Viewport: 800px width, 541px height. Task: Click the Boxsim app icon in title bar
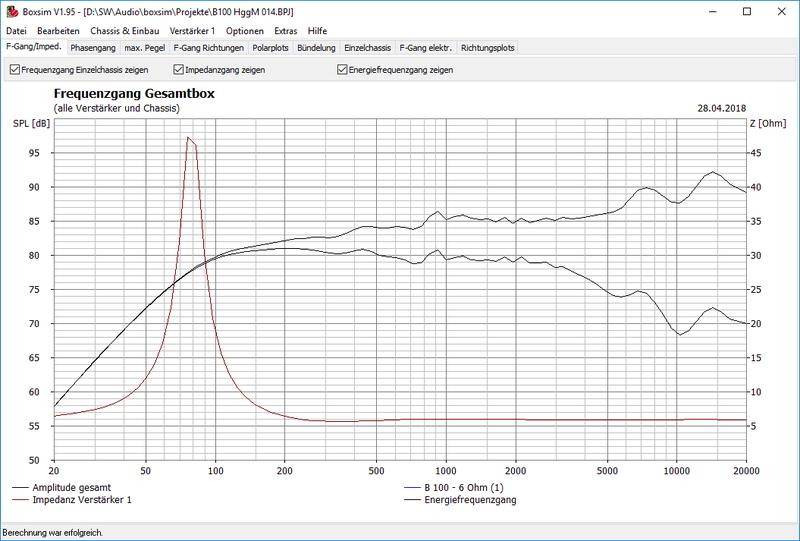tap(9, 10)
